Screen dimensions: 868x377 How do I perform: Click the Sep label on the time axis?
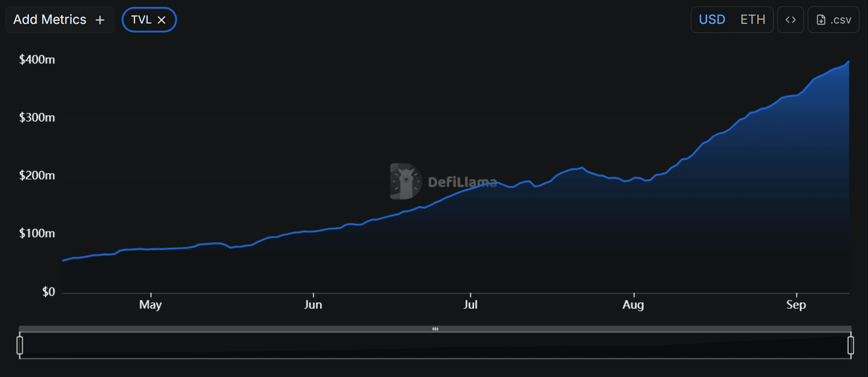[x=796, y=305]
